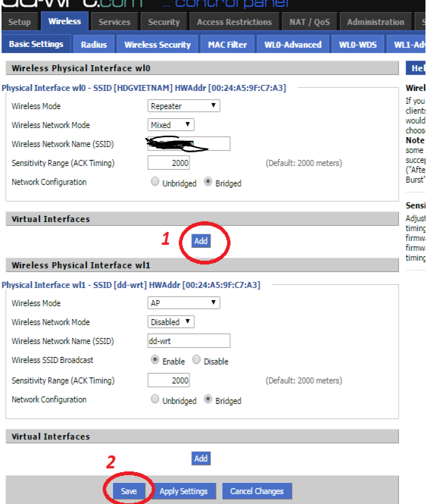Image resolution: width=430 pixels, height=504 pixels.
Task: Enable Wireless SSID Broadcast for wl1
Action: [154, 359]
